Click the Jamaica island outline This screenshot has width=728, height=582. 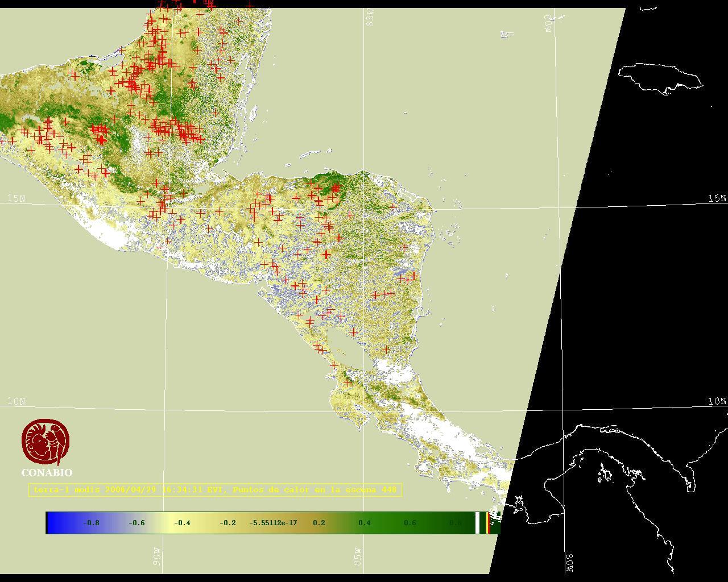pyautogui.click(x=660, y=78)
